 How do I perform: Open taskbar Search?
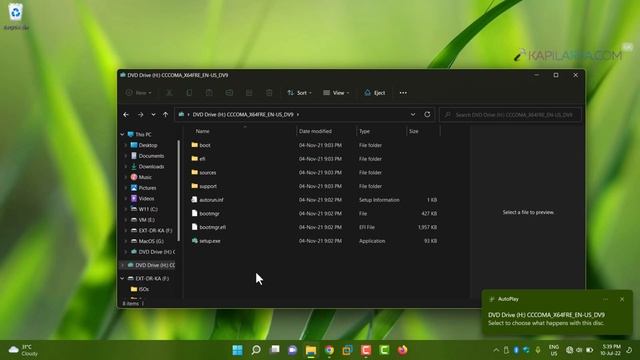point(256,350)
